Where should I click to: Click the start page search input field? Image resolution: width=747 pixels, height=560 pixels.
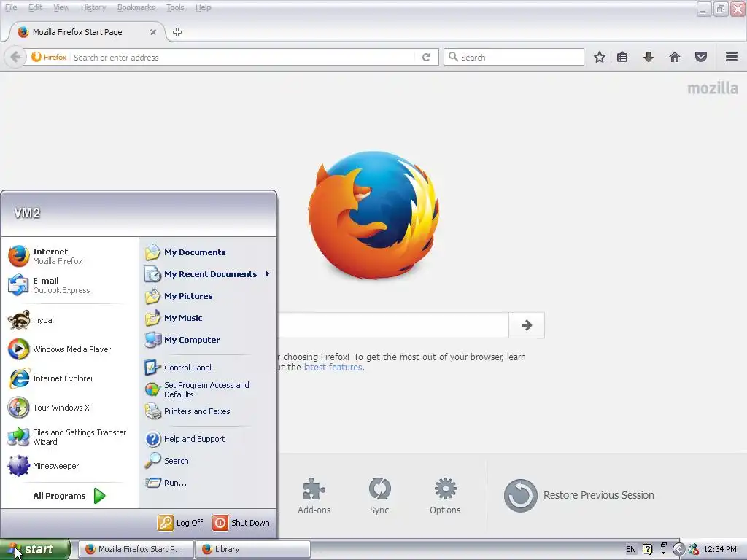point(393,325)
